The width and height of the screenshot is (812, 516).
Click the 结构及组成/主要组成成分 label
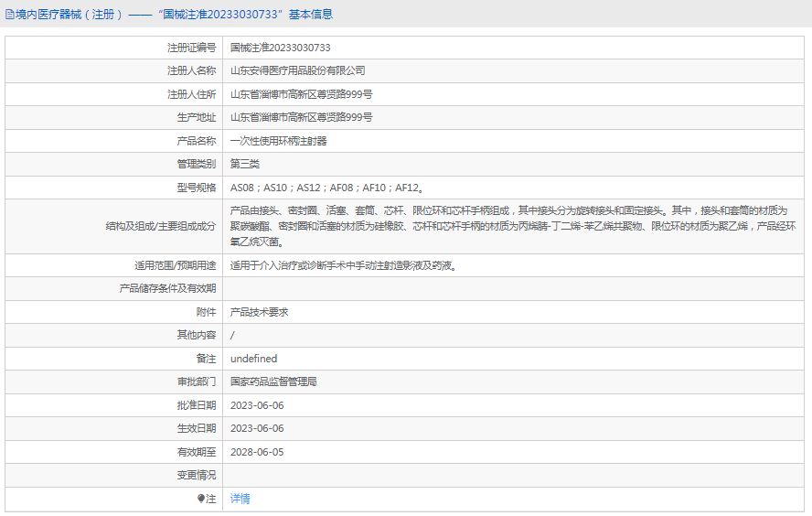click(x=161, y=226)
